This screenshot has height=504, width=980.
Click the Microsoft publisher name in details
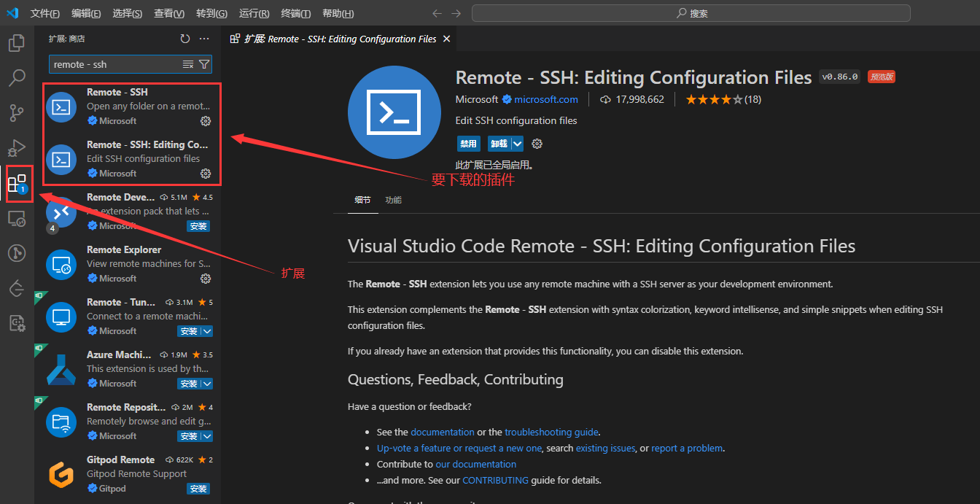(x=477, y=99)
